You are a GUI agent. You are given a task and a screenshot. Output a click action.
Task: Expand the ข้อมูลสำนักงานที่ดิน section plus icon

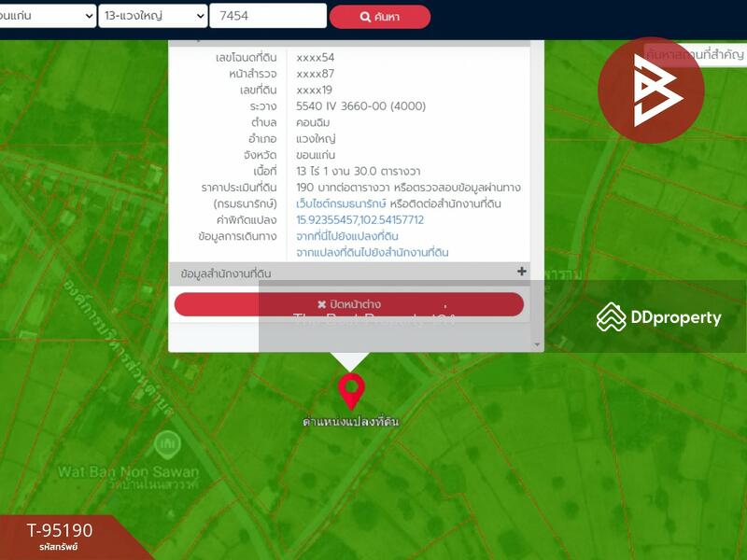tap(522, 272)
